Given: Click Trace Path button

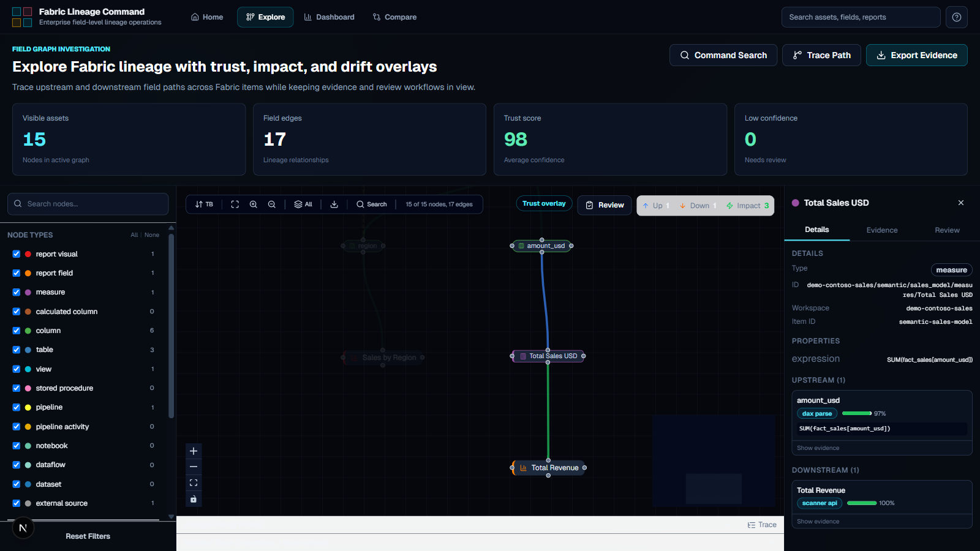Looking at the screenshot, I should [x=821, y=55].
